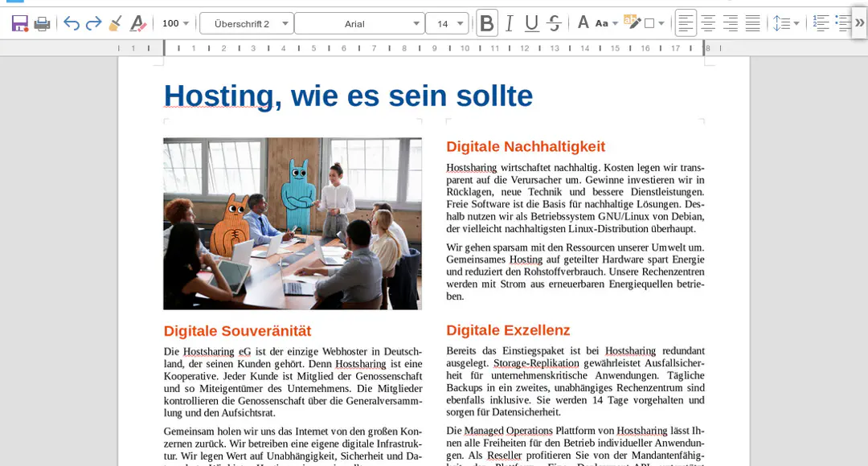Toggle bold formatting
868x466 pixels.
(487, 23)
